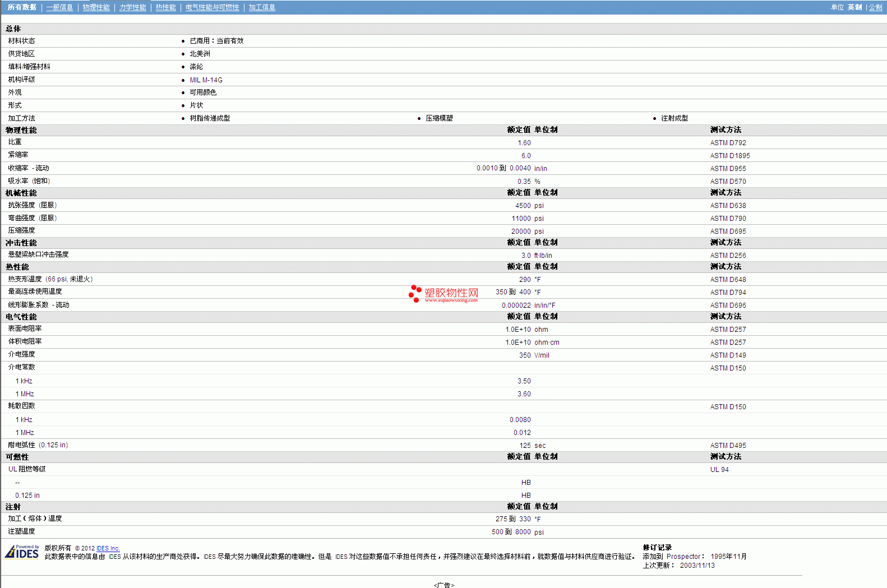Screen dimensions: 887x588
Task: Open the Prospector link in 修订记录
Action: [x=683, y=557]
